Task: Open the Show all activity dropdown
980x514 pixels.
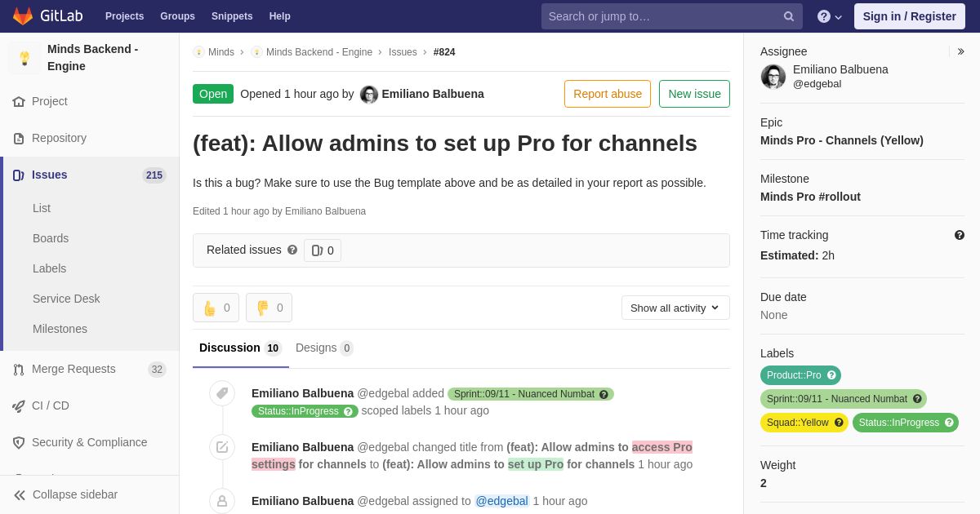Action: 675,308
